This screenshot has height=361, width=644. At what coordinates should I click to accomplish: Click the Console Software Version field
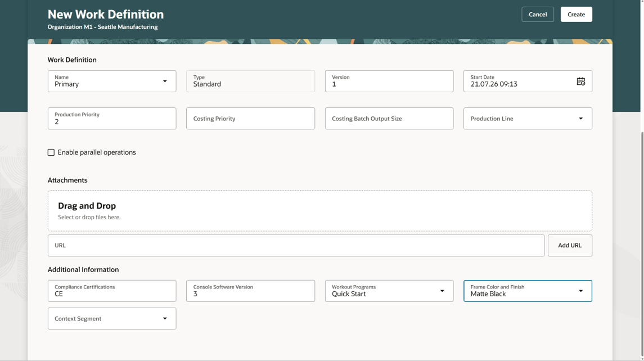pyautogui.click(x=250, y=291)
